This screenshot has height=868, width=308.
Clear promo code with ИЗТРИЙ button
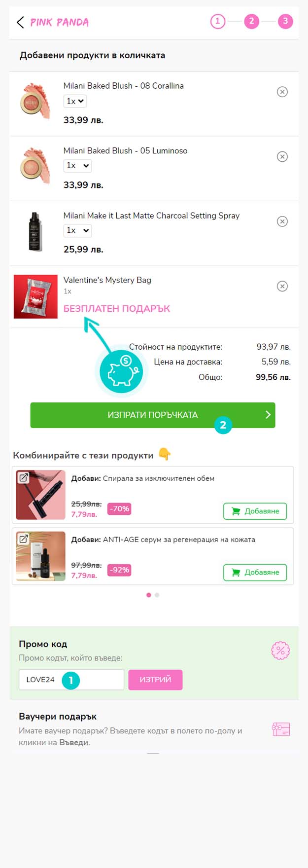155,680
